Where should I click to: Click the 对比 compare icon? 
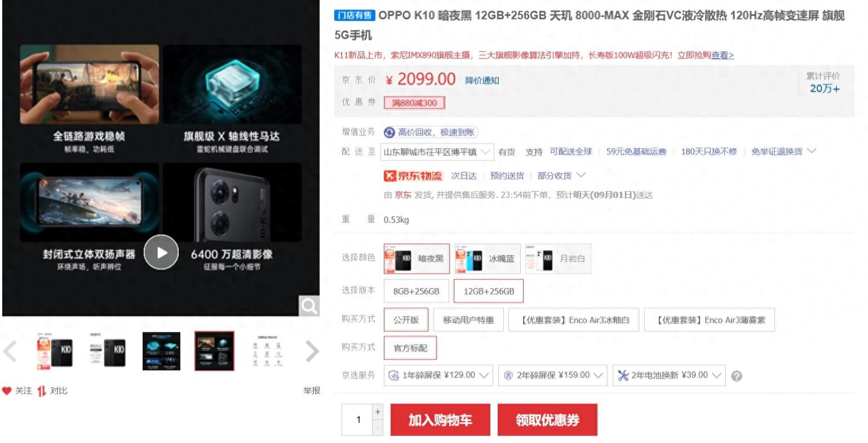pyautogui.click(x=41, y=391)
